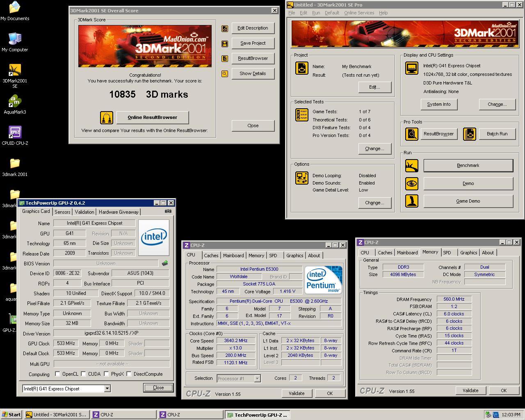
Task: Switch to Untitled - 3DMark2001 taskbar button
Action: (56, 415)
